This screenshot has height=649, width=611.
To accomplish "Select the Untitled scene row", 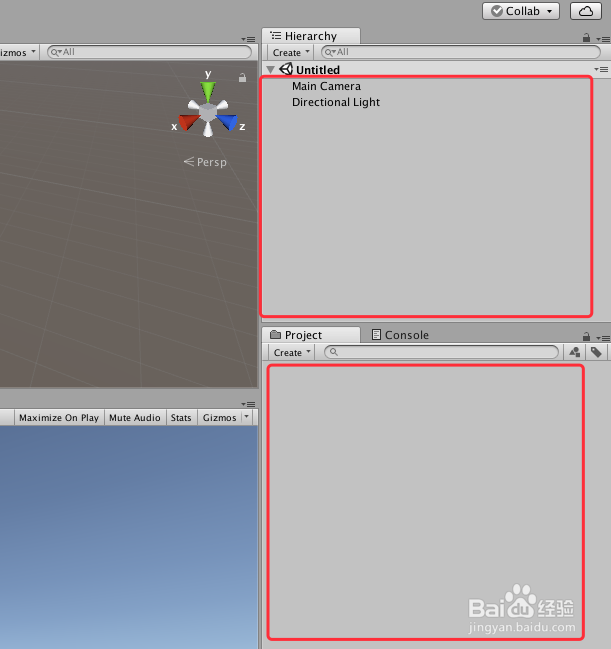I will click(x=436, y=70).
